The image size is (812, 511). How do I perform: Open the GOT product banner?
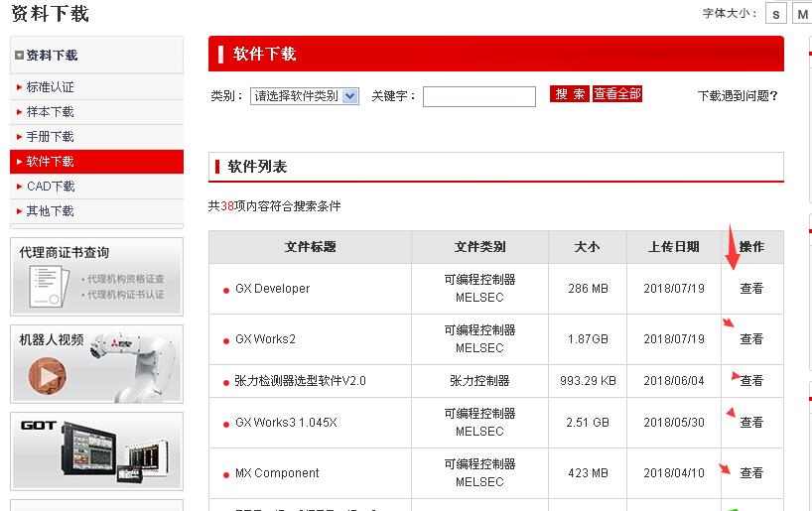(x=97, y=450)
